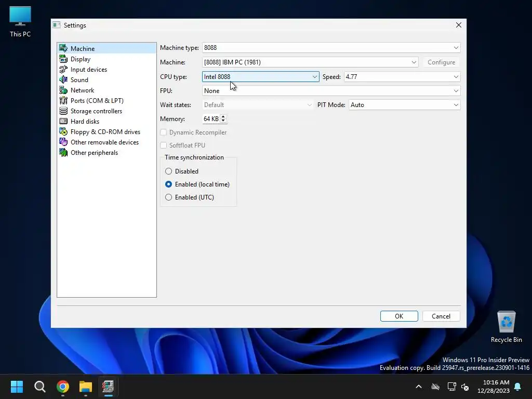532x399 pixels.
Task: Click the Memory value field 64 KB
Action: pyautogui.click(x=211, y=119)
